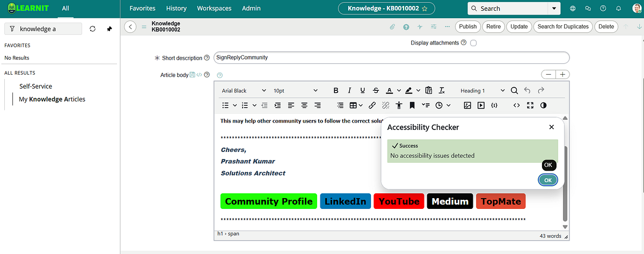644x254 pixels.
Task: Align text right
Action: [x=318, y=105]
